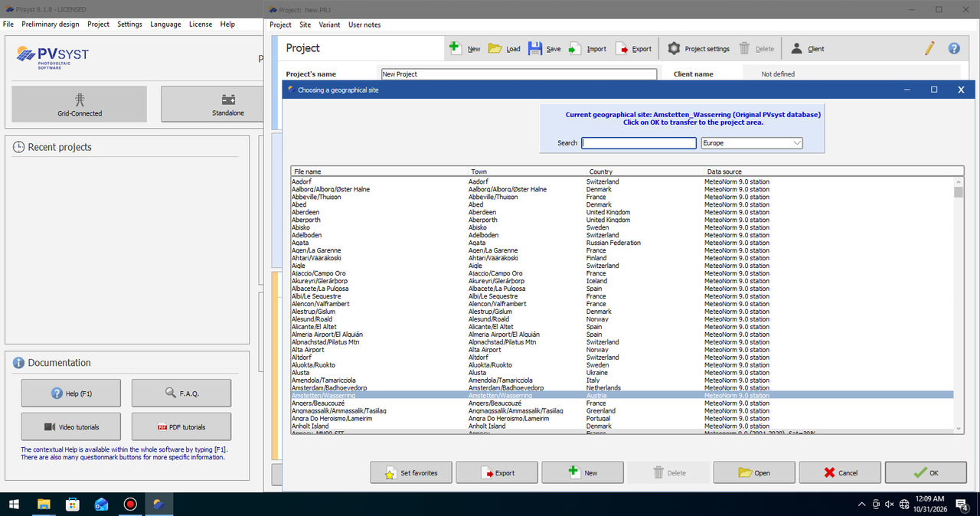Open License menu
Image resolution: width=980 pixels, height=516 pixels.
(201, 24)
